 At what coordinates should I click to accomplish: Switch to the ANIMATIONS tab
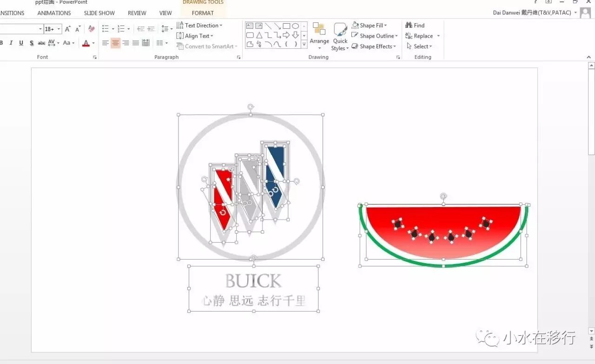54,13
